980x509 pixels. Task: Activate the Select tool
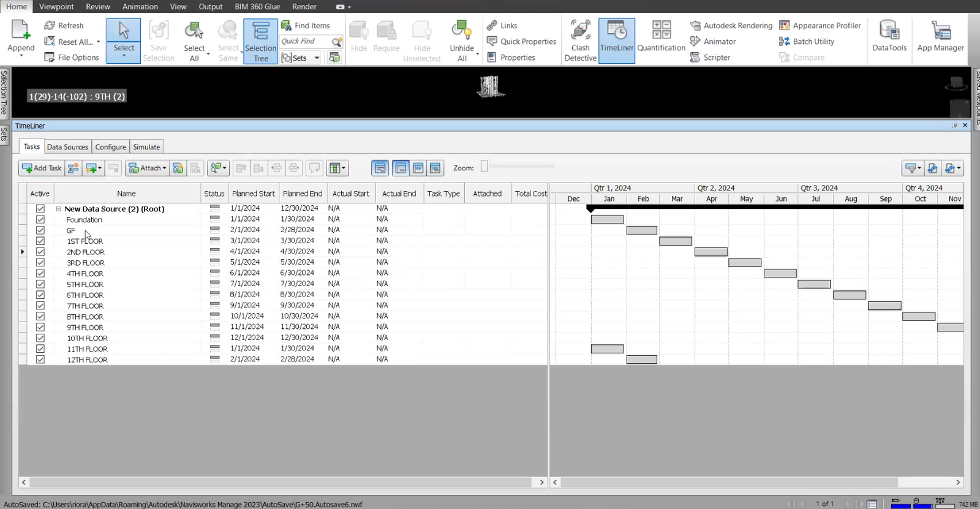tap(123, 40)
